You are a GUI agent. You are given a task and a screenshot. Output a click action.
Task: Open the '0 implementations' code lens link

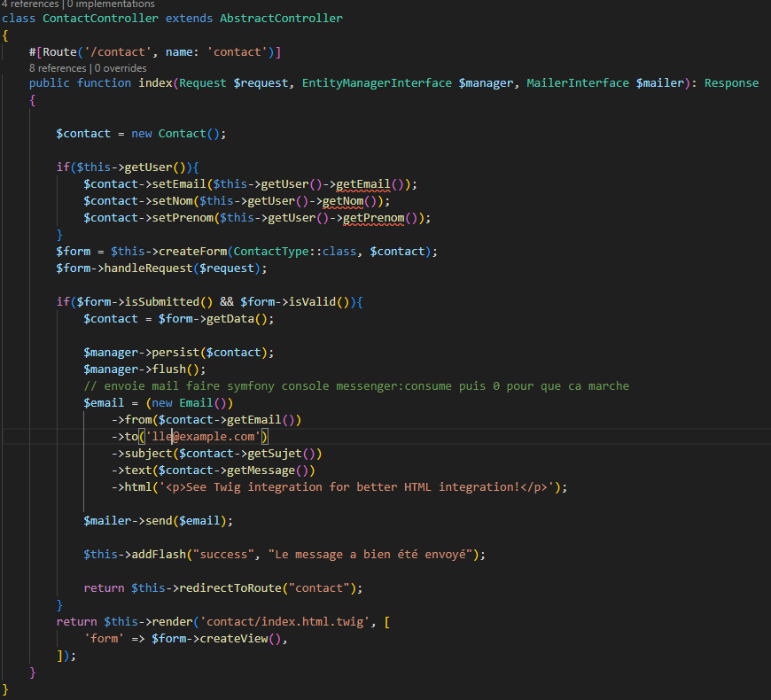click(111, 4)
